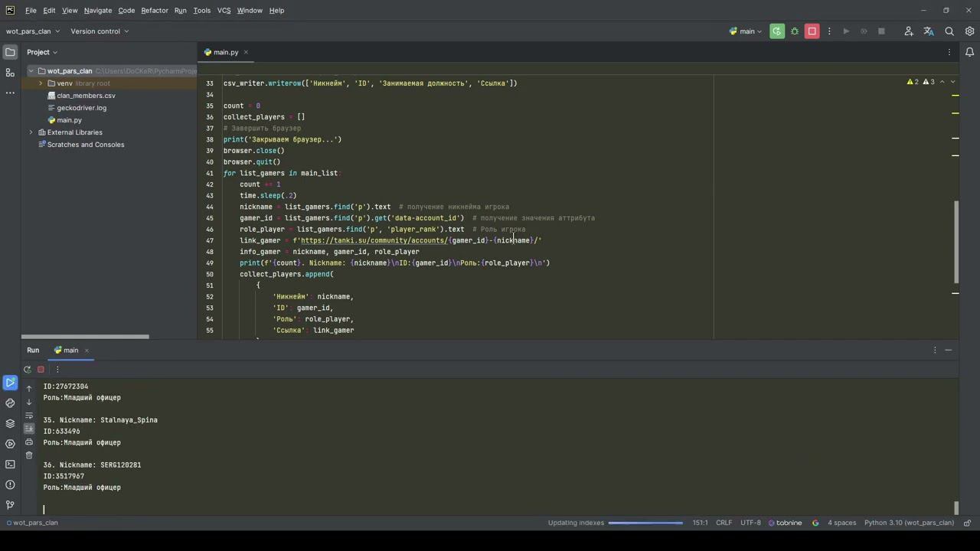Open clan_members.csv file
The width and height of the screenshot is (980, 551).
[x=86, y=96]
